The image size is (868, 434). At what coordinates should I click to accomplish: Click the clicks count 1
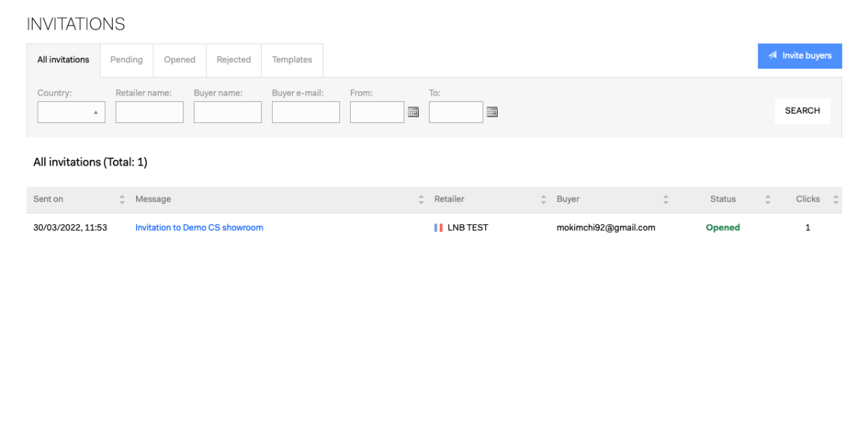(x=808, y=228)
